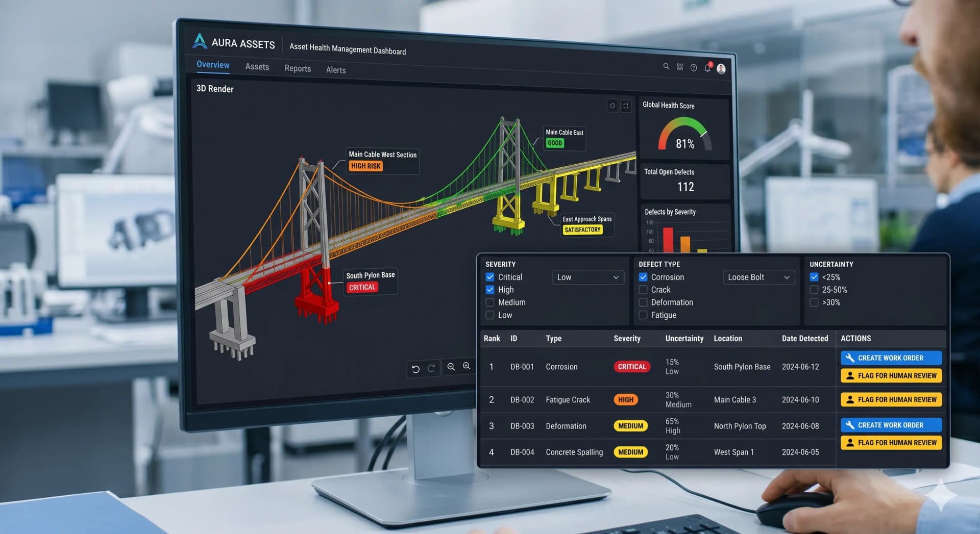Toggle the Critical severity checkbox

(490, 277)
